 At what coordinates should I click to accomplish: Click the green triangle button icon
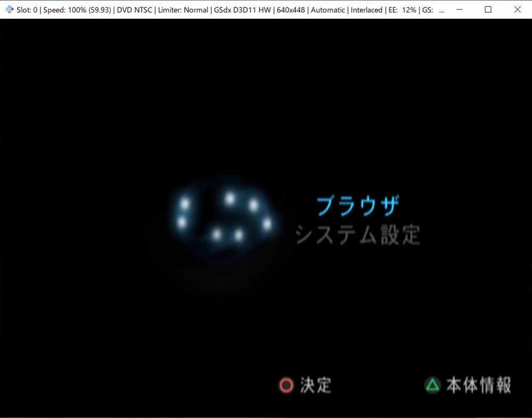[x=433, y=385]
